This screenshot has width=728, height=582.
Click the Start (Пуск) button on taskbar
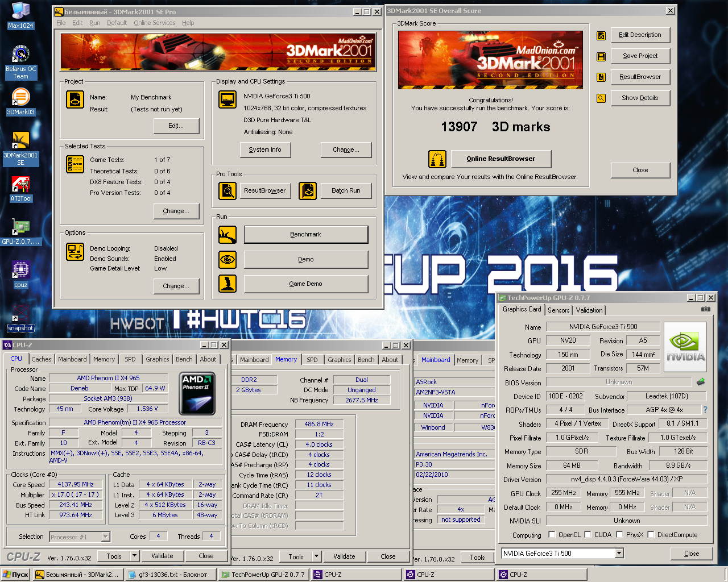click(x=16, y=575)
